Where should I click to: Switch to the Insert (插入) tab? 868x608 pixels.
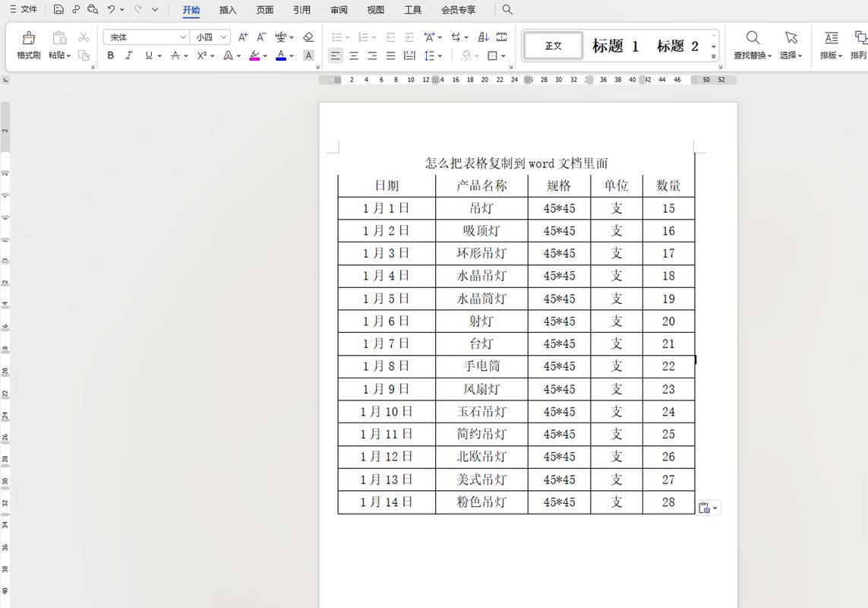pos(228,10)
